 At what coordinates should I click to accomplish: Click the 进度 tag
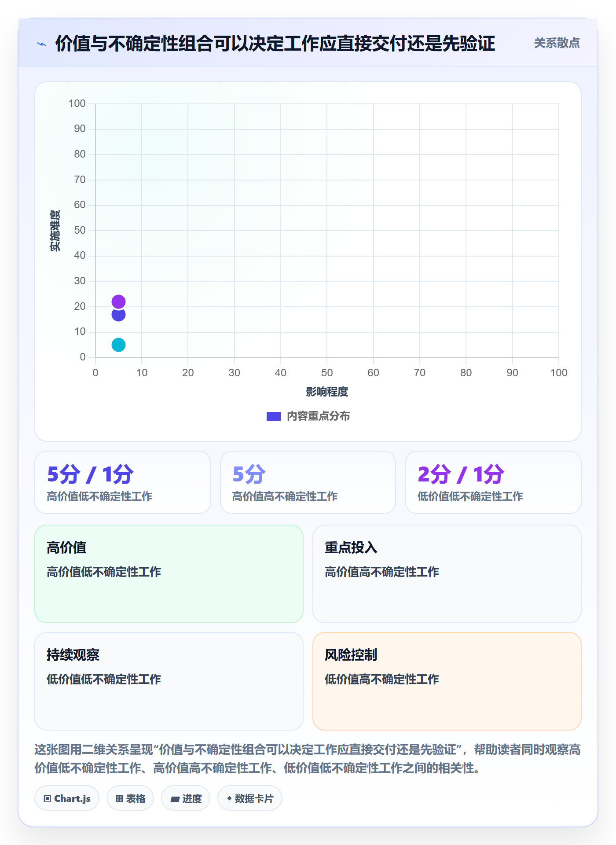(186, 798)
